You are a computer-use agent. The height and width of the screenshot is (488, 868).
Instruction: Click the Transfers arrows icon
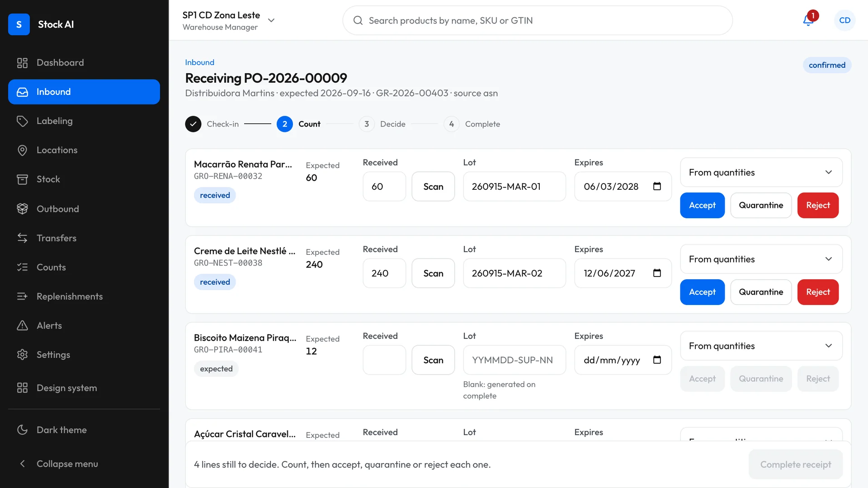click(x=22, y=238)
